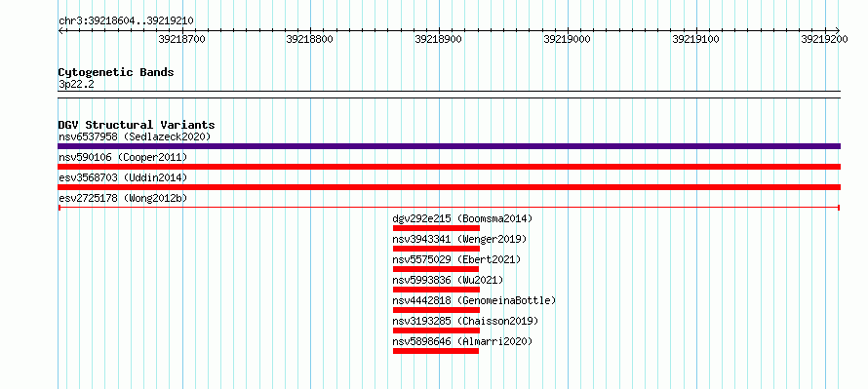
Task: Select the 3p22.2 band label
Action: (75, 84)
